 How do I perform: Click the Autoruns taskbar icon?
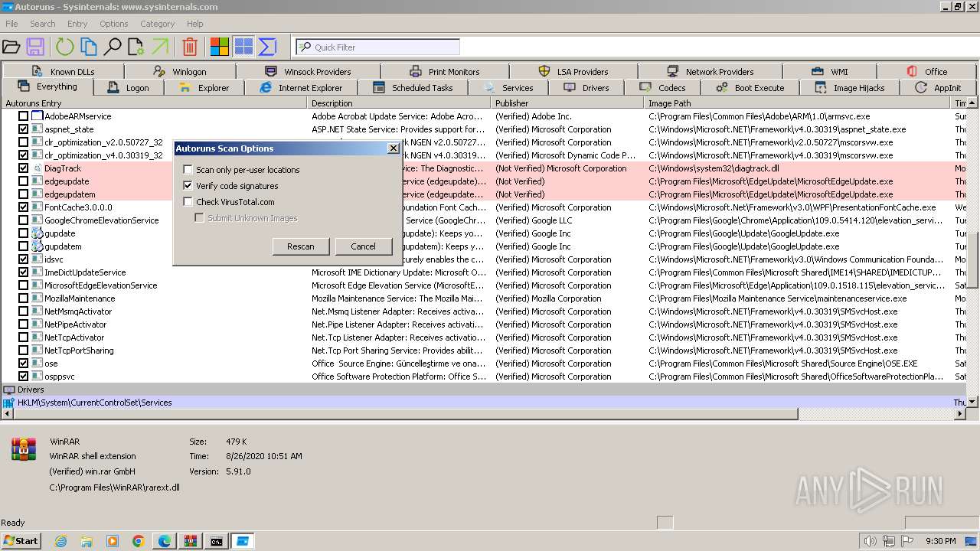click(x=243, y=541)
